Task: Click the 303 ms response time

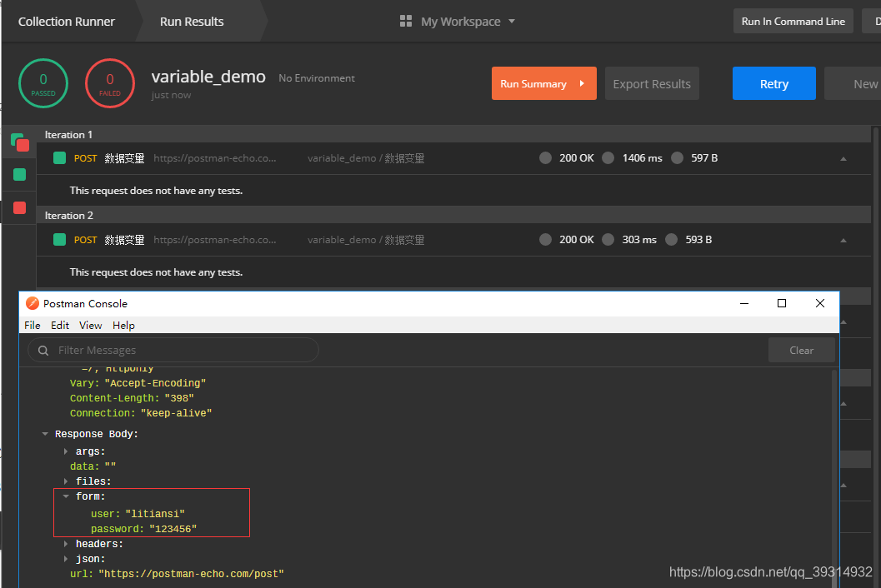Action: (x=638, y=240)
